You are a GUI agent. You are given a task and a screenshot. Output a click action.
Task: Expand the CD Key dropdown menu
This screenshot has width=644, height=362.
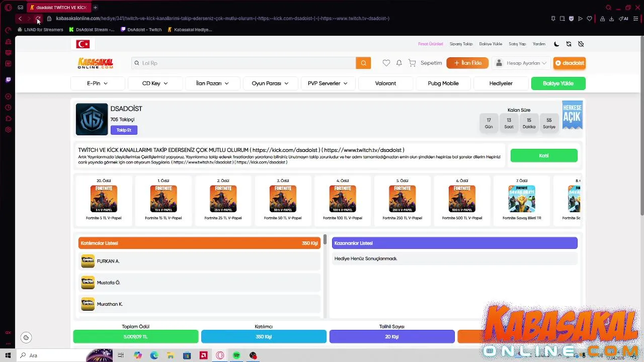tap(155, 83)
